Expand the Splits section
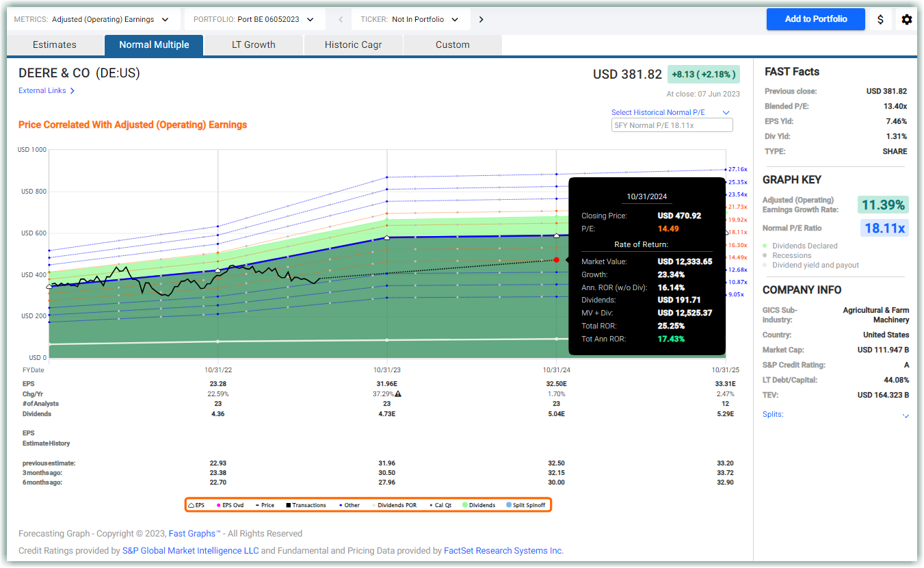This screenshot has height=568, width=924. (836, 415)
